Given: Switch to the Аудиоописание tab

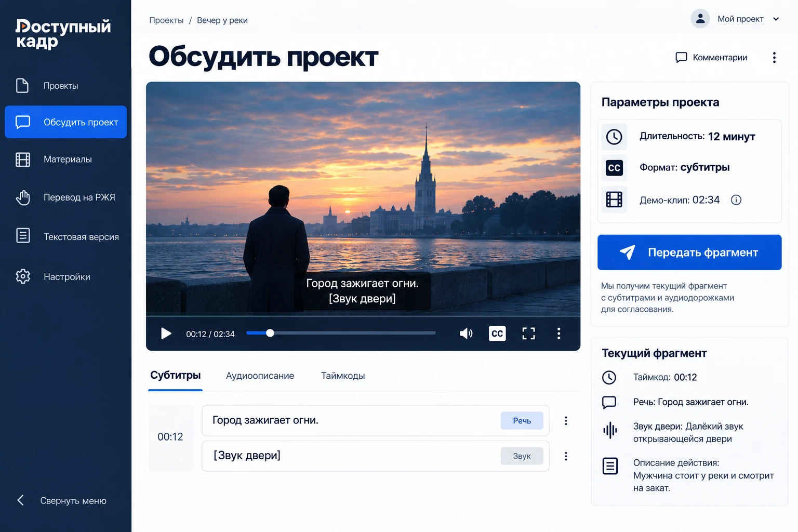Looking at the screenshot, I should 260,376.
